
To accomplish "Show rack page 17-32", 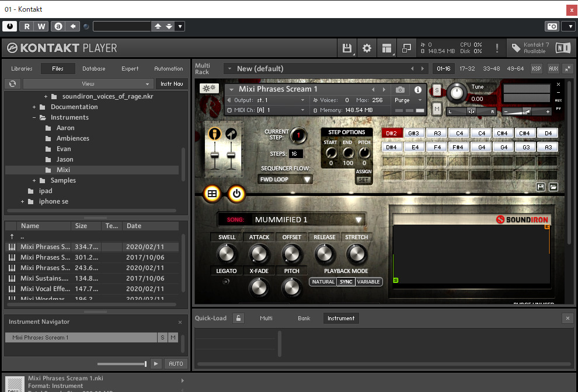I will (467, 68).
